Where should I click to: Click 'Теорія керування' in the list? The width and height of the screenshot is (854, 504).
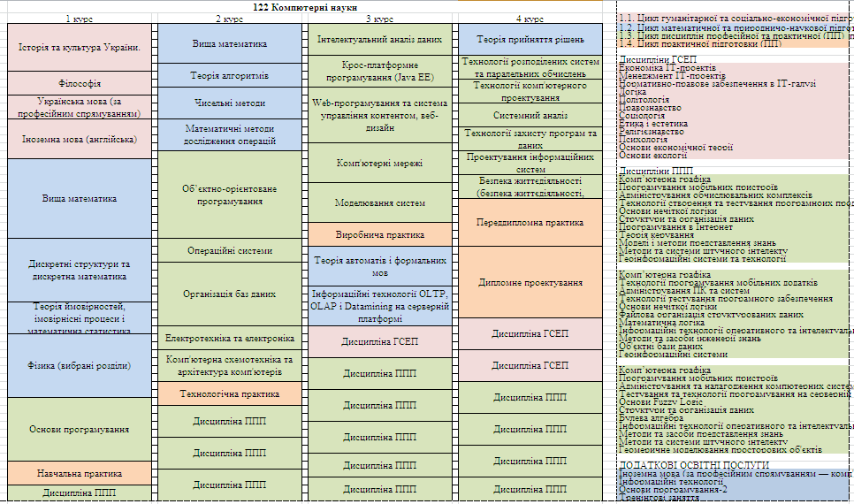coord(656,235)
